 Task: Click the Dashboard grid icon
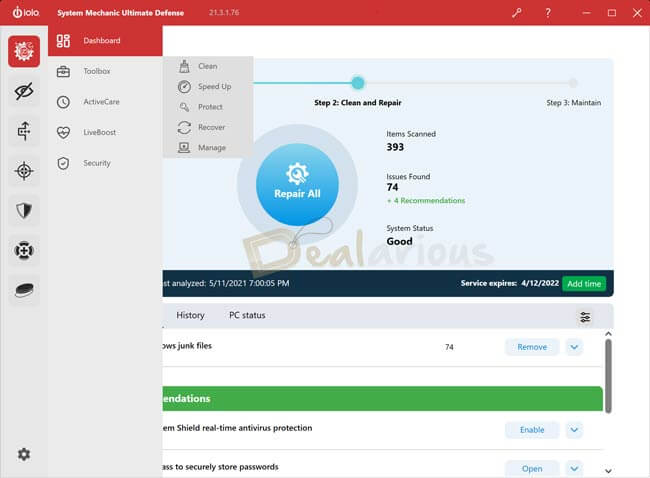tap(63, 41)
